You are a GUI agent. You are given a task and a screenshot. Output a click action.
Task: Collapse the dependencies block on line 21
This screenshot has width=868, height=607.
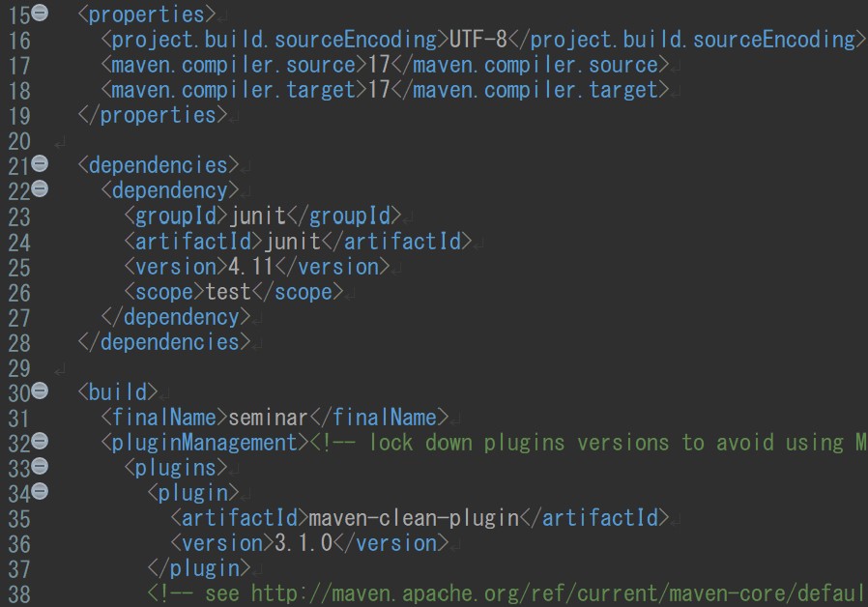(40, 163)
